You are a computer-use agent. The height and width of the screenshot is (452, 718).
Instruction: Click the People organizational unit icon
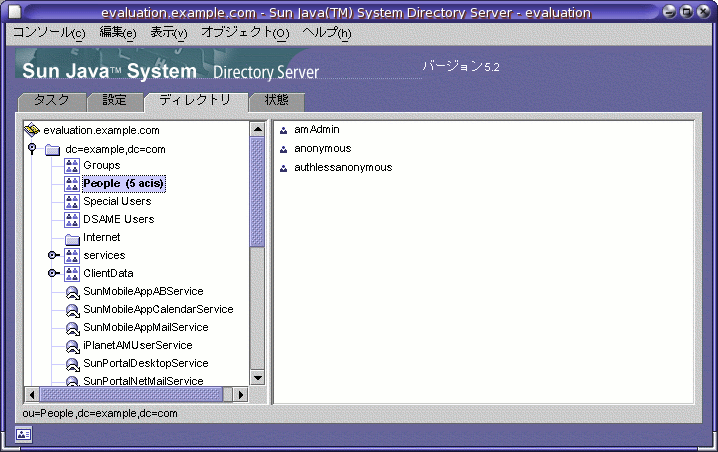click(x=72, y=184)
